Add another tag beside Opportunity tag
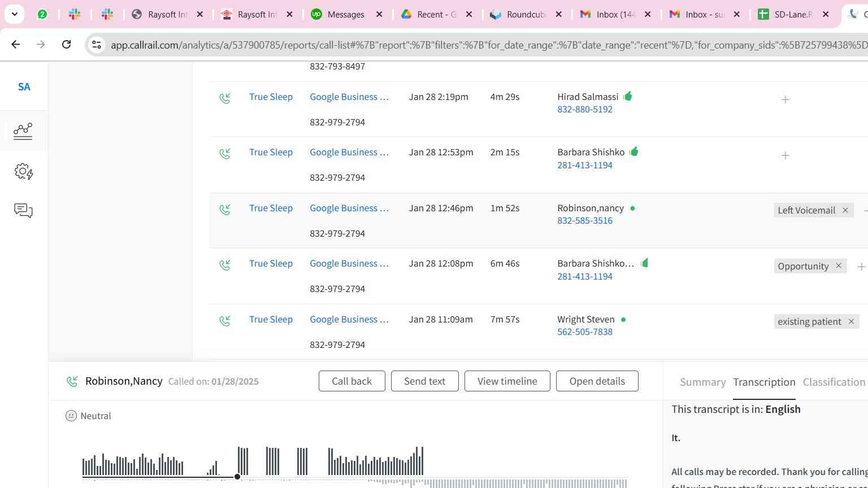The height and width of the screenshot is (488, 868). tap(861, 266)
